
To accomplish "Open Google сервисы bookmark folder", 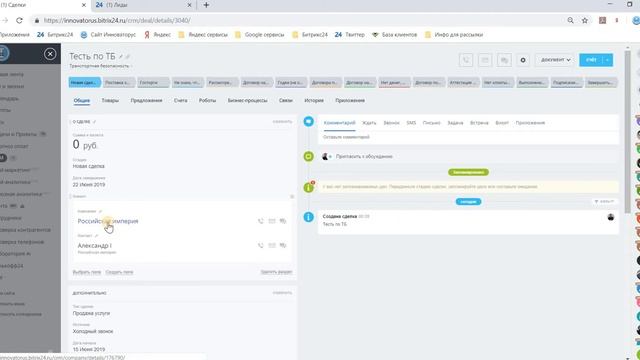I will click(x=260, y=35).
